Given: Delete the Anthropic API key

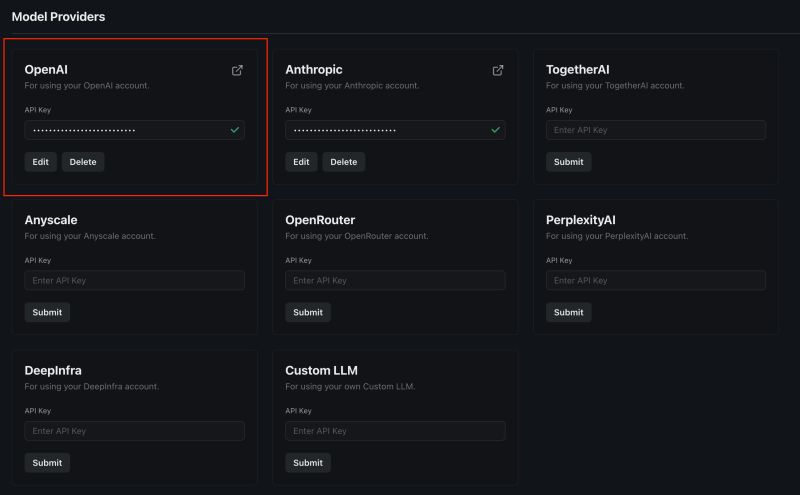Looking at the screenshot, I should 343,162.
